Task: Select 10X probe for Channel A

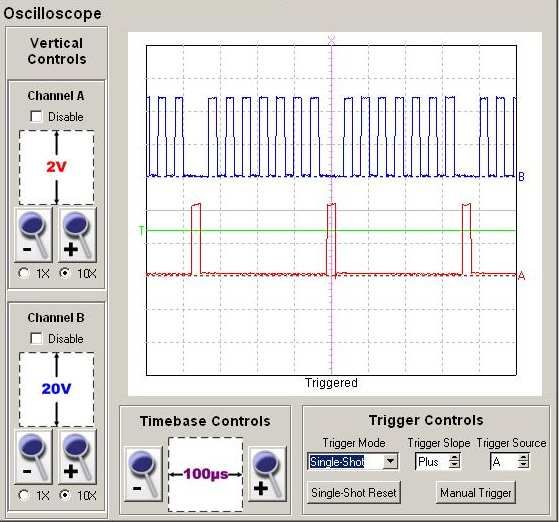Action: (x=65, y=273)
